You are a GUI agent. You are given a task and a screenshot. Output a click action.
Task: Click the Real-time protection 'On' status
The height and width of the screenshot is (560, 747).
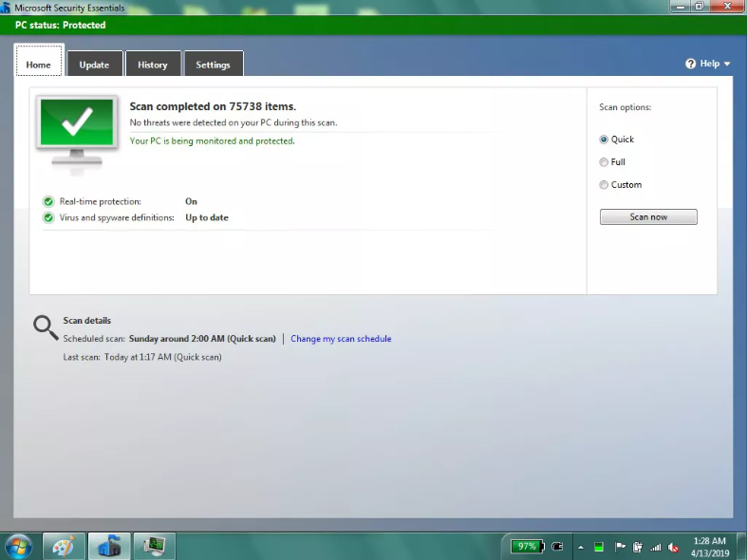pyautogui.click(x=191, y=201)
